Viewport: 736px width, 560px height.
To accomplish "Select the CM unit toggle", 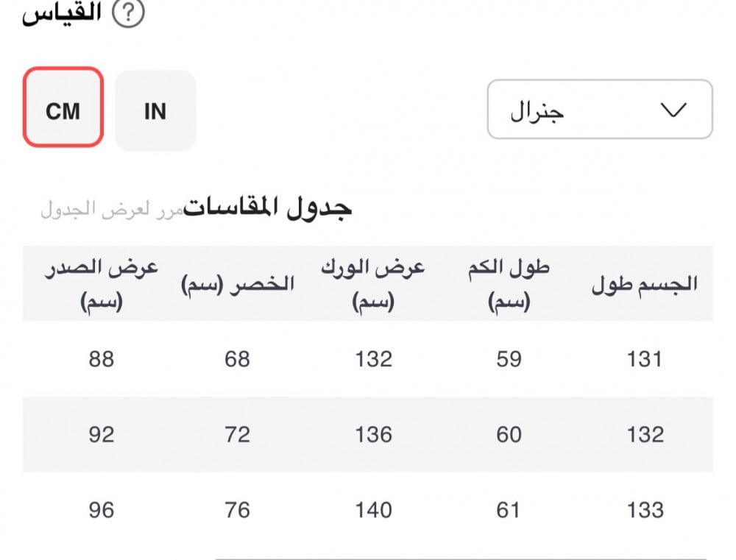I will click(63, 107).
